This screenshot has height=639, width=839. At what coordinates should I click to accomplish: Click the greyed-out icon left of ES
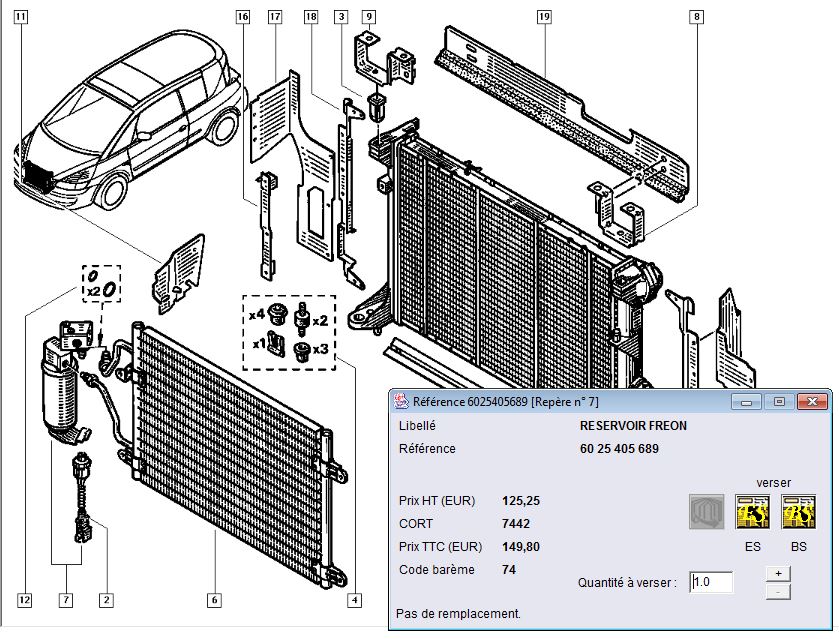click(706, 511)
